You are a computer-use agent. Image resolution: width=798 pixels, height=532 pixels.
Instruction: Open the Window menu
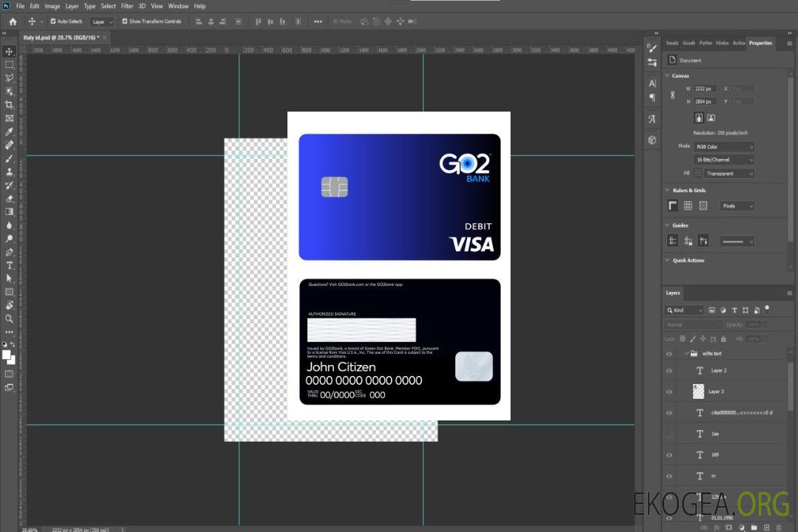click(178, 6)
